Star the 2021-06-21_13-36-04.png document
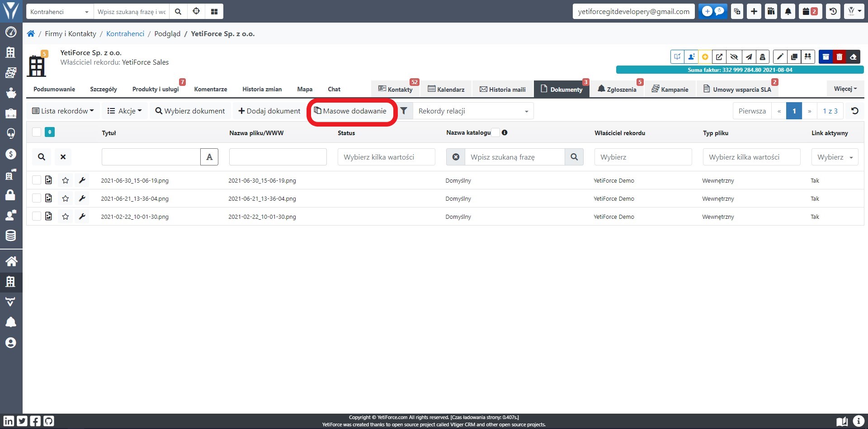The image size is (868, 429). [x=66, y=198]
